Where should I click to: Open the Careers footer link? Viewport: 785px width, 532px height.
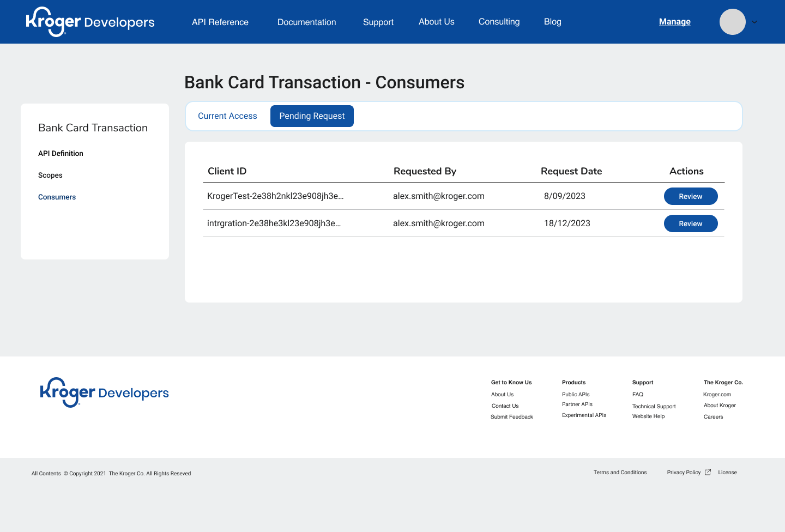coord(713,417)
